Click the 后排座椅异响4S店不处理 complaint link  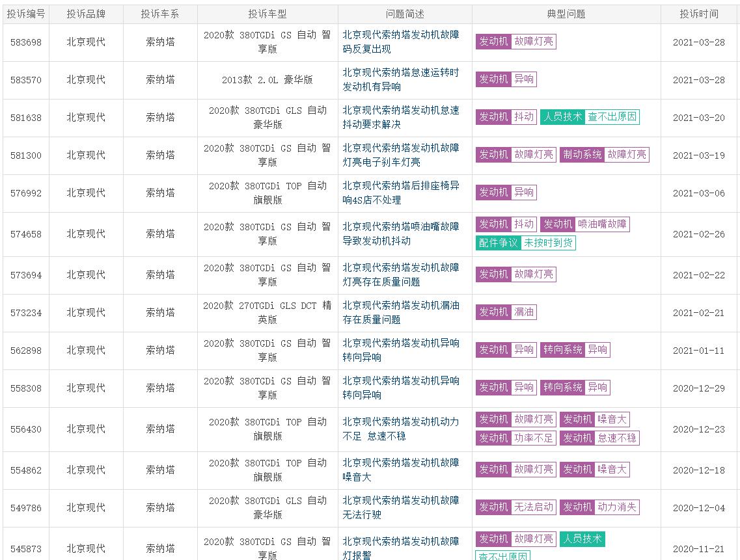(x=401, y=193)
